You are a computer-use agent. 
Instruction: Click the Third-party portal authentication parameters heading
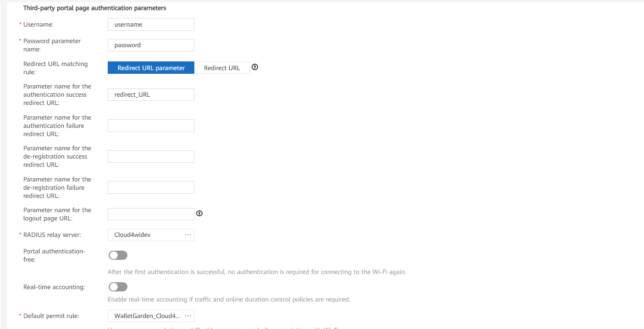[94, 8]
